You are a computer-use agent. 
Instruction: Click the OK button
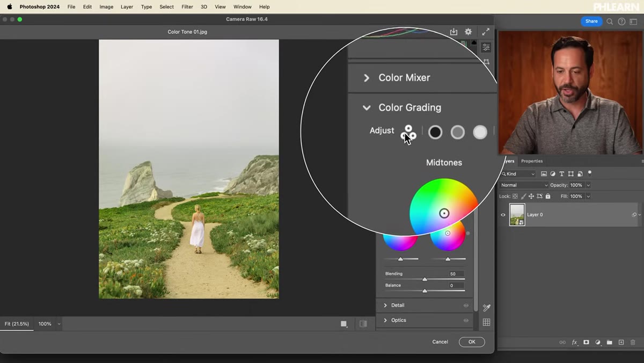pos(472,342)
